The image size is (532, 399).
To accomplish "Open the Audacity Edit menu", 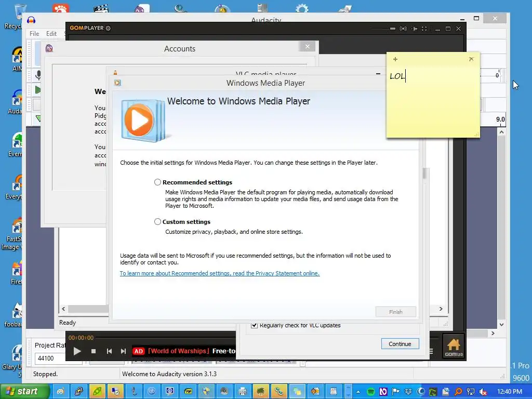I will click(x=51, y=34).
